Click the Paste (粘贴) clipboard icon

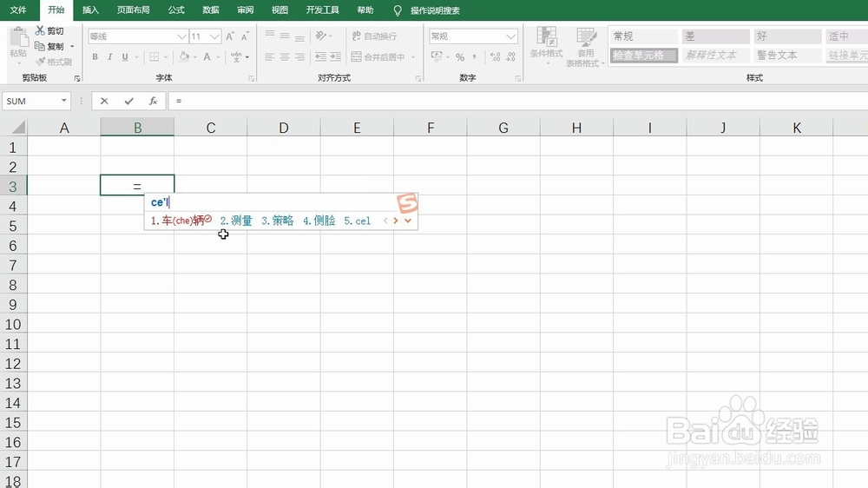[19, 37]
